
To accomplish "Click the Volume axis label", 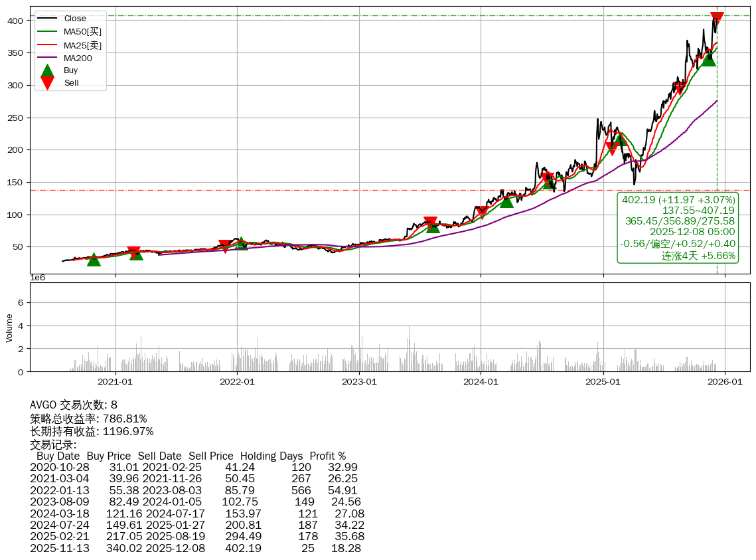I will [x=9, y=327].
